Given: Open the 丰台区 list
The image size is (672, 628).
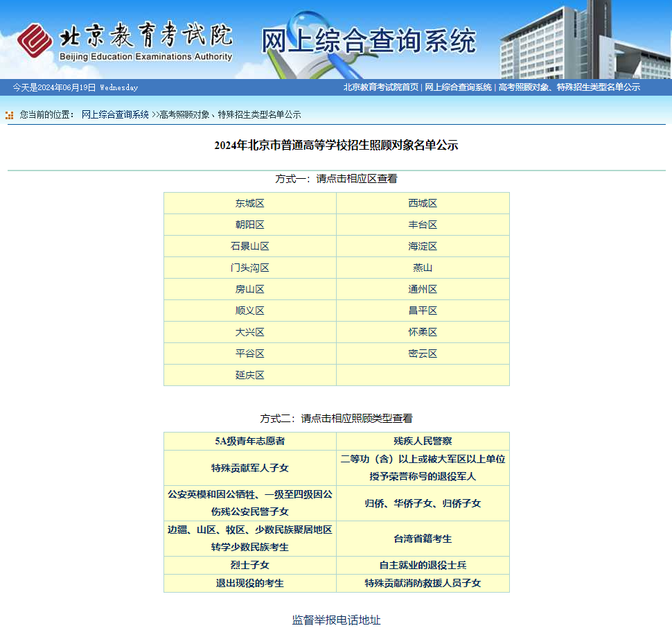Looking at the screenshot, I should [x=423, y=225].
